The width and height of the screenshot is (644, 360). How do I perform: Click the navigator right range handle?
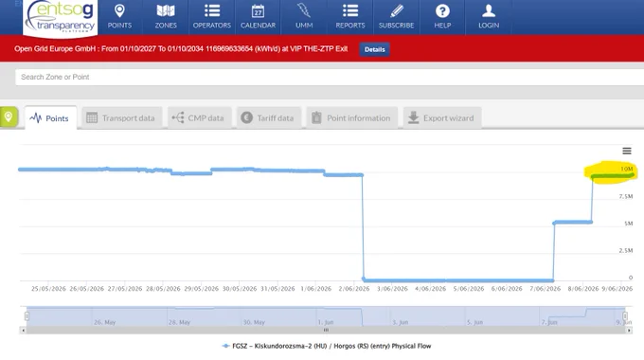coord(625,316)
